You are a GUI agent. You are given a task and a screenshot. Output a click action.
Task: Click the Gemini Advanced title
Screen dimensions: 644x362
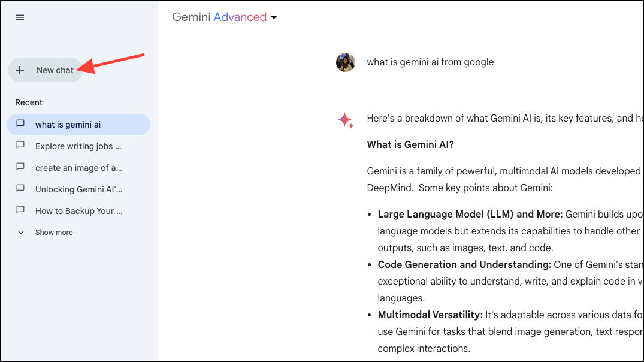[219, 17]
